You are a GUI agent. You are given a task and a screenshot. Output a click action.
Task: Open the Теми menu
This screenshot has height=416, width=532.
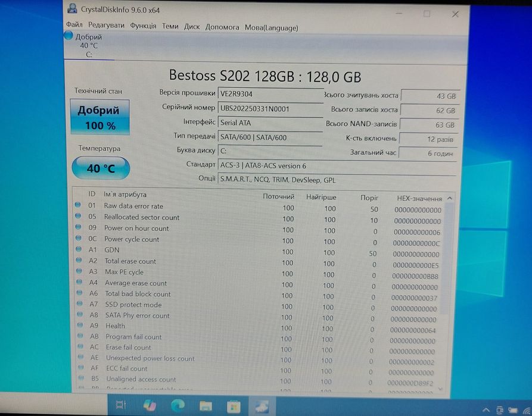(170, 26)
